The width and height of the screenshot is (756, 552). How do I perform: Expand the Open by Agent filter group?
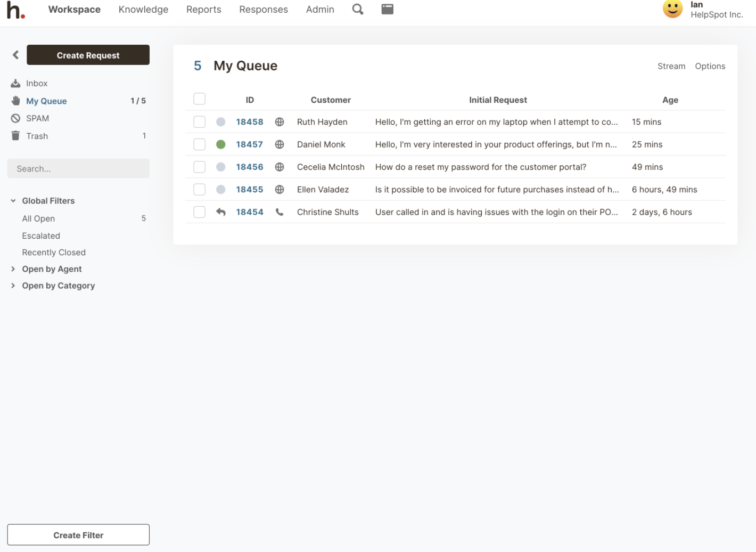pos(13,269)
